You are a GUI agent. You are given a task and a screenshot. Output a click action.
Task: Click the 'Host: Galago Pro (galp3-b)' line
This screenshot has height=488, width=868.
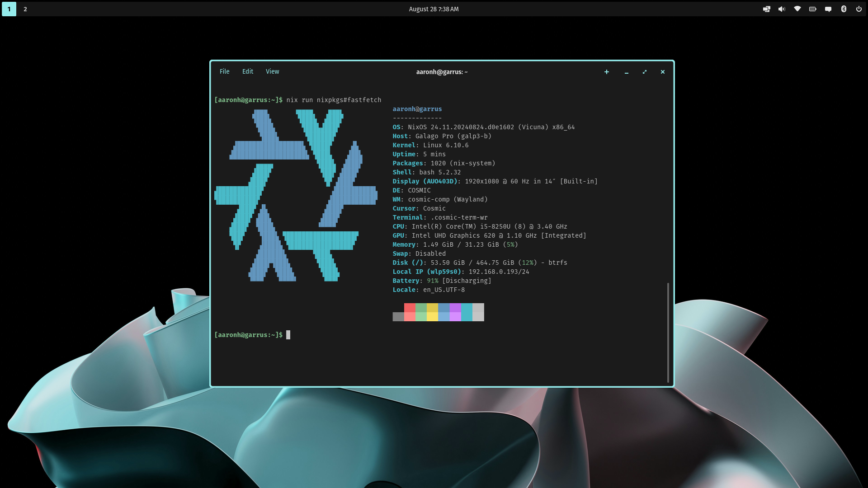click(x=442, y=136)
